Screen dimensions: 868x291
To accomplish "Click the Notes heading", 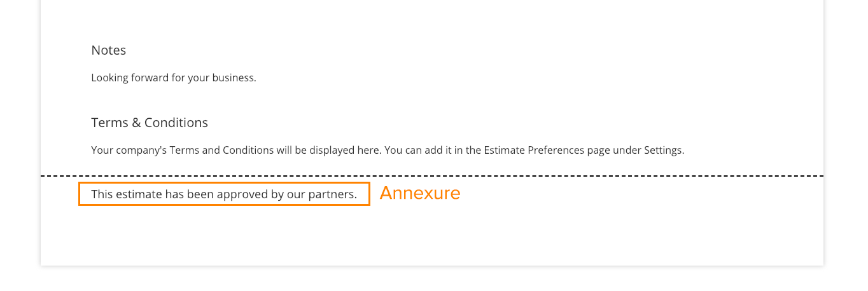I will point(108,50).
